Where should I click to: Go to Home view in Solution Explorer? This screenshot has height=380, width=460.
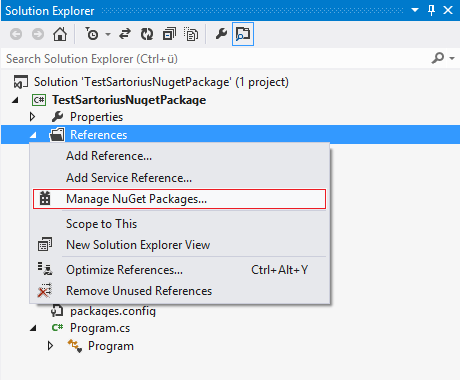tap(60, 34)
